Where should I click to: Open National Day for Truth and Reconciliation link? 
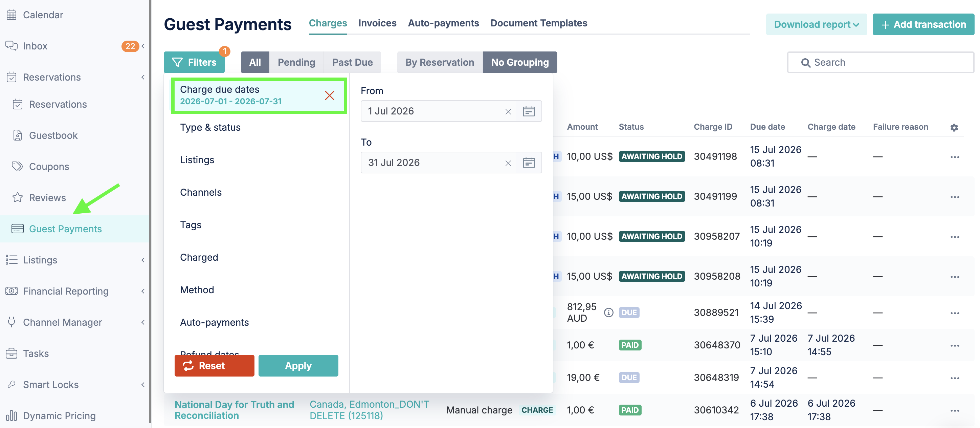(x=234, y=410)
